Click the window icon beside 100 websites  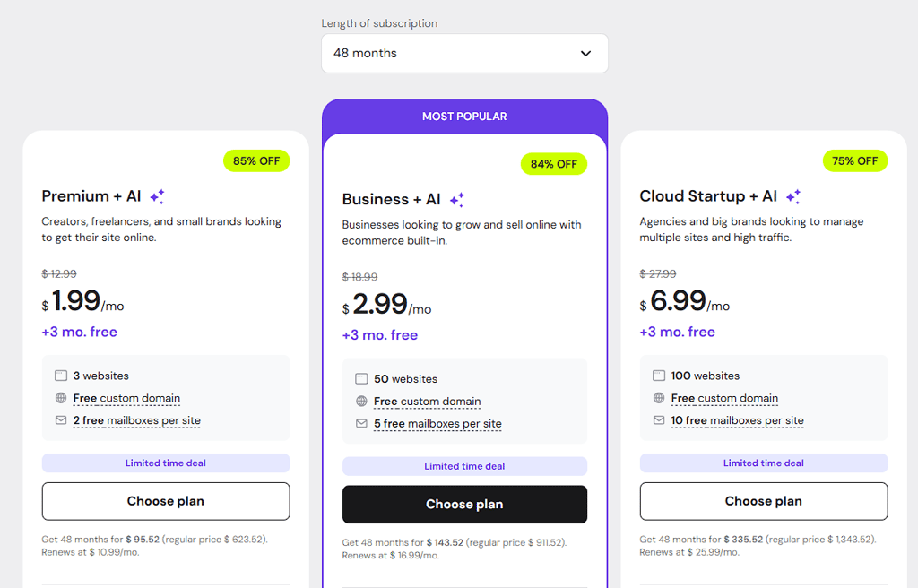click(659, 376)
